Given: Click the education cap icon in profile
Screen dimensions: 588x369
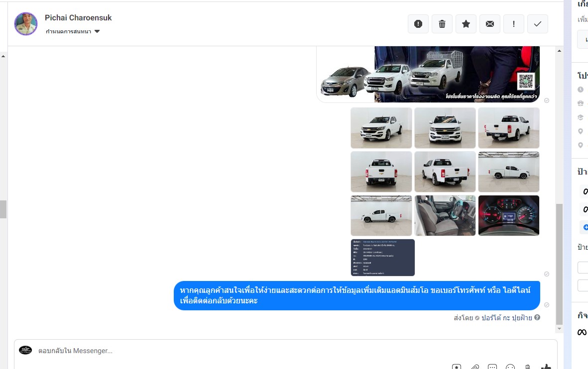Looking at the screenshot, I should [x=581, y=117].
